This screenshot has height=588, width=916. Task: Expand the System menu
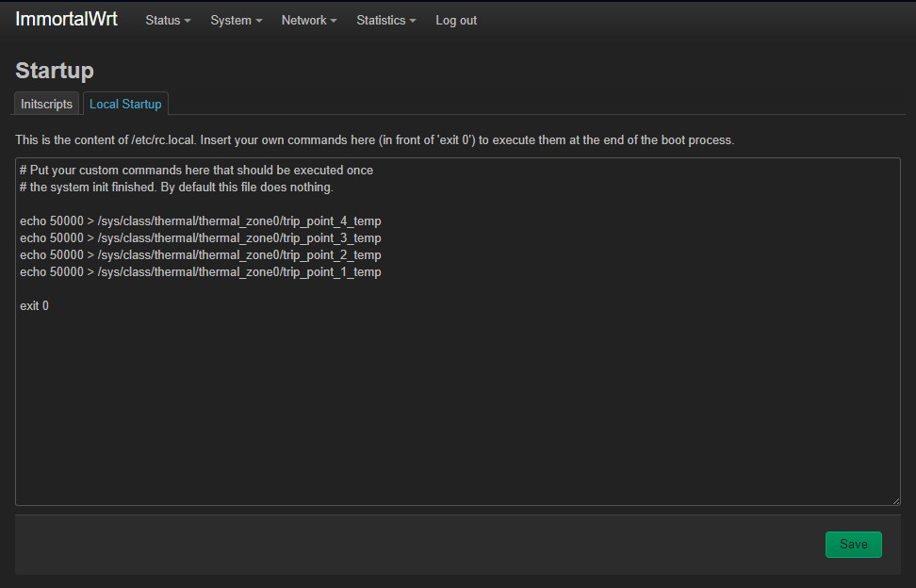(x=236, y=21)
